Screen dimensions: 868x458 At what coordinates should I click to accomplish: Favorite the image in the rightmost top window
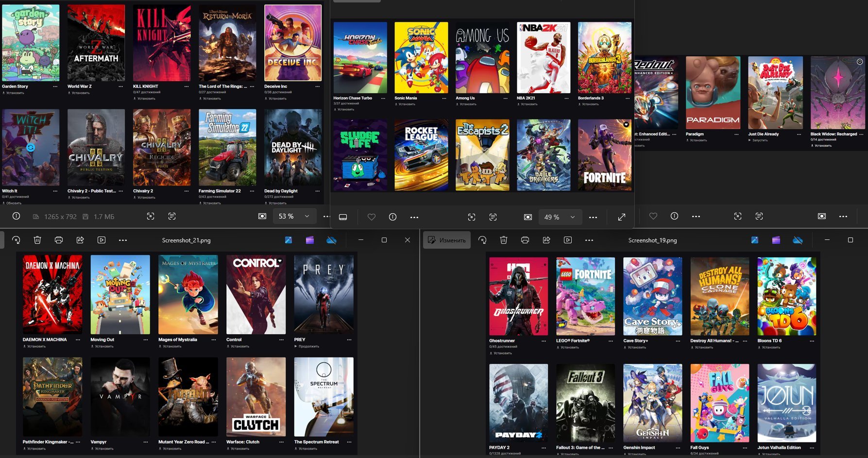[x=653, y=216]
